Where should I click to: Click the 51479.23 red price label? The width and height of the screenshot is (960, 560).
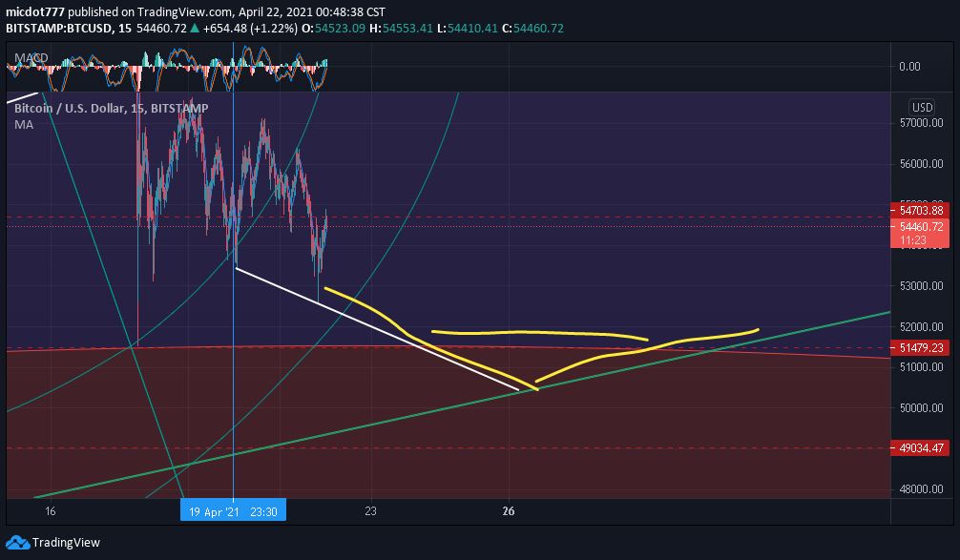920,347
